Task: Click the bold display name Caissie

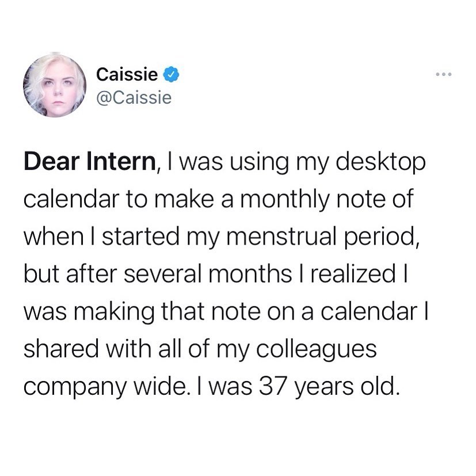Action: coord(127,74)
